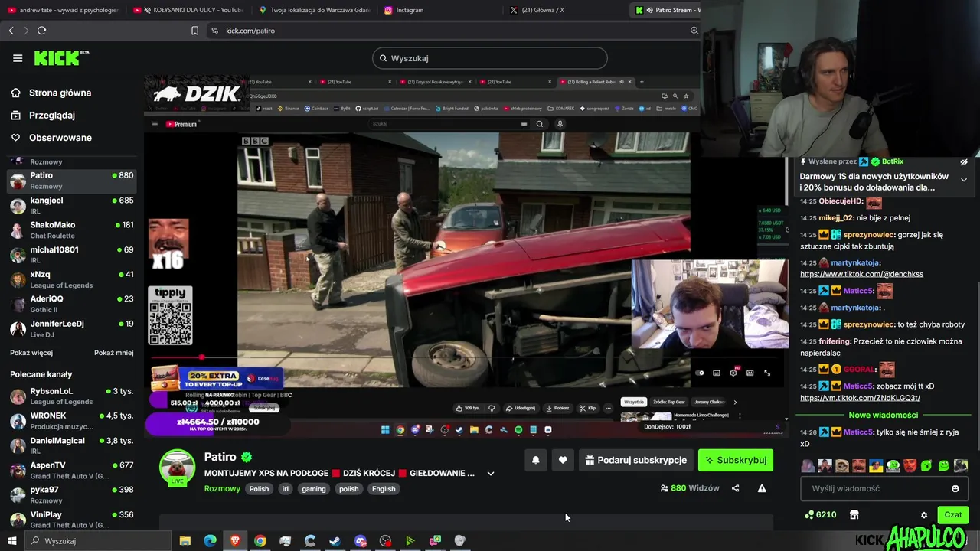Focus the Wyszukaj search field on Kick

[x=490, y=58]
